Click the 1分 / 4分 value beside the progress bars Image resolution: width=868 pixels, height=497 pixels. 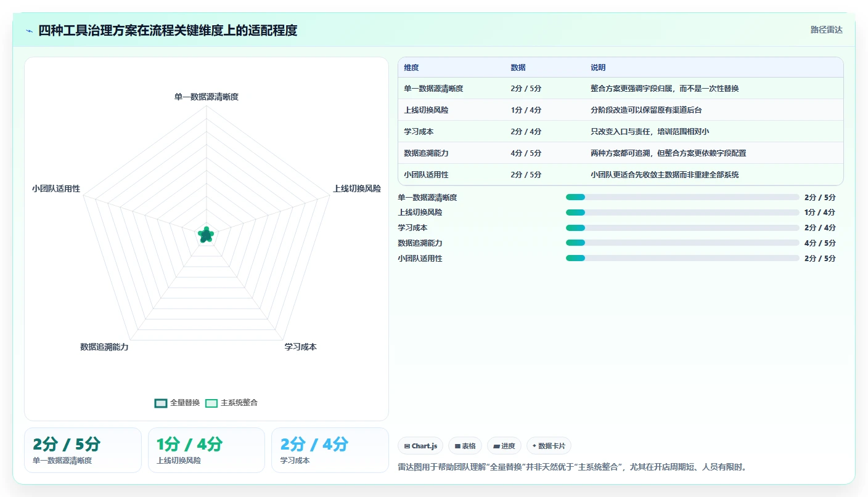[820, 212]
